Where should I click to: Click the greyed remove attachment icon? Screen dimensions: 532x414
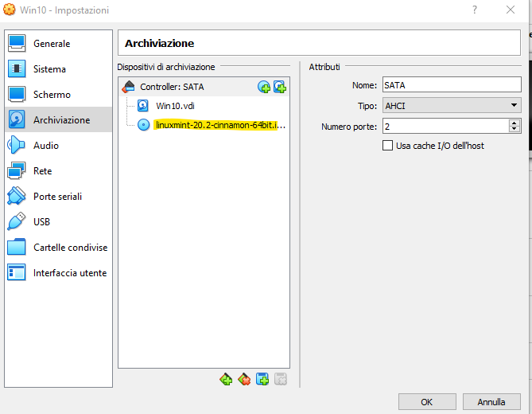pyautogui.click(x=281, y=379)
